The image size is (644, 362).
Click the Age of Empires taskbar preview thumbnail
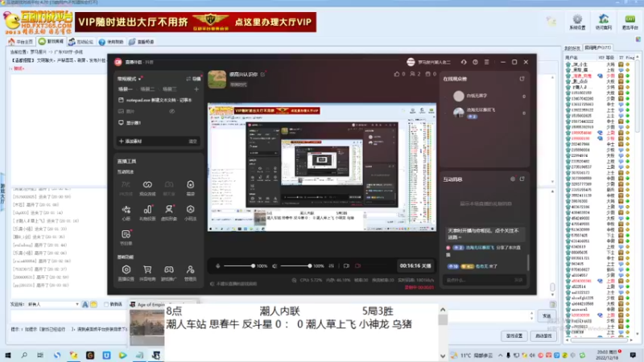click(x=147, y=327)
